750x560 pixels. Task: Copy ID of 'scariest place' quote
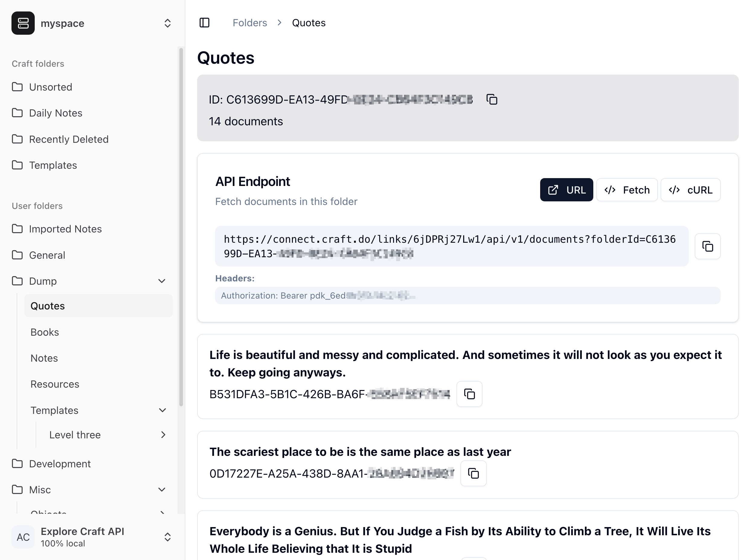click(x=473, y=474)
